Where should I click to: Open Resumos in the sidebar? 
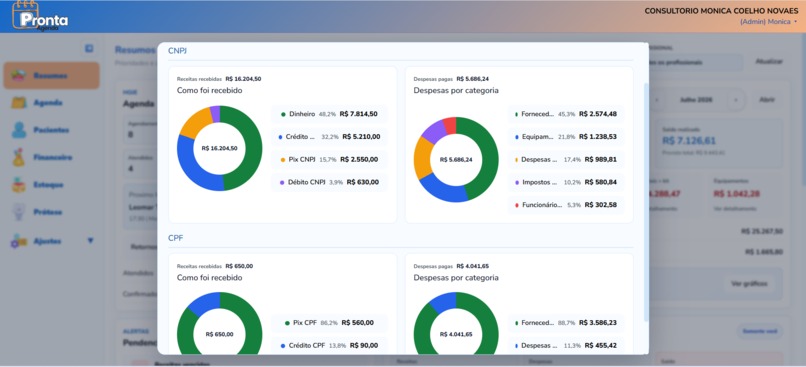[51, 76]
